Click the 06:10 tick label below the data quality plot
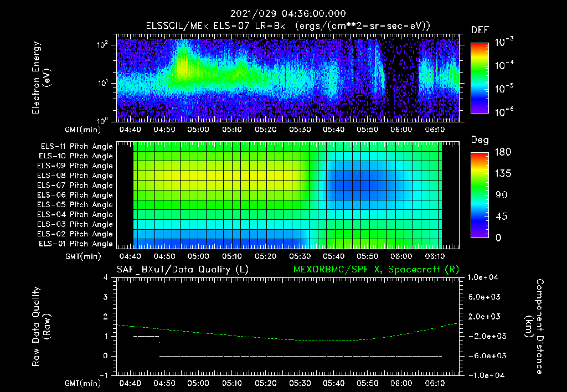 tap(435, 383)
